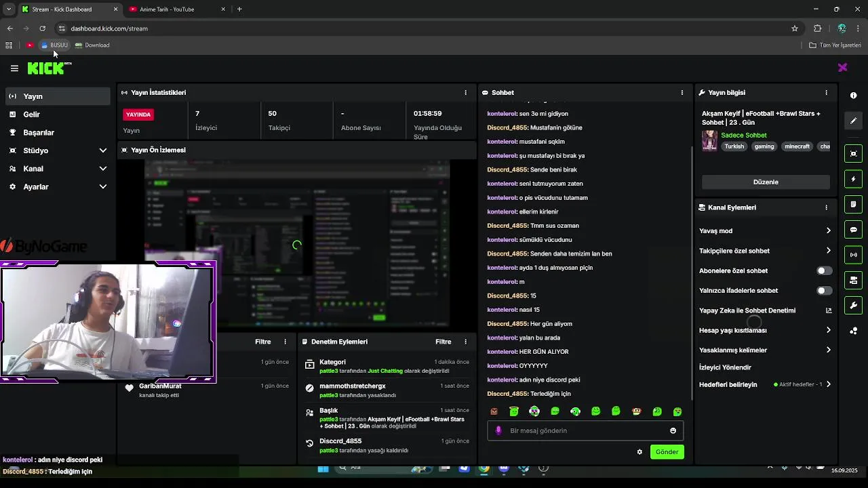Viewport: 868px width, 488px height.
Task: Click the Gönder send button
Action: point(667,452)
